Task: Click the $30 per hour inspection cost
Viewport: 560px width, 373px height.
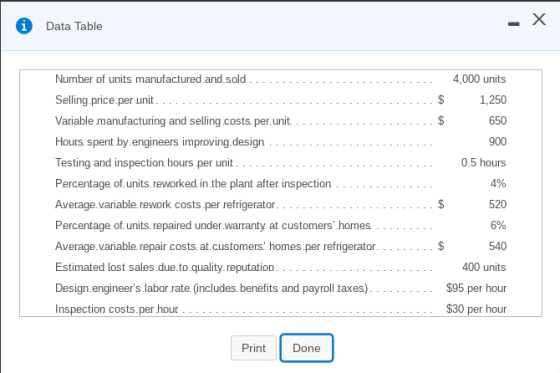Action: pyautogui.click(x=476, y=309)
